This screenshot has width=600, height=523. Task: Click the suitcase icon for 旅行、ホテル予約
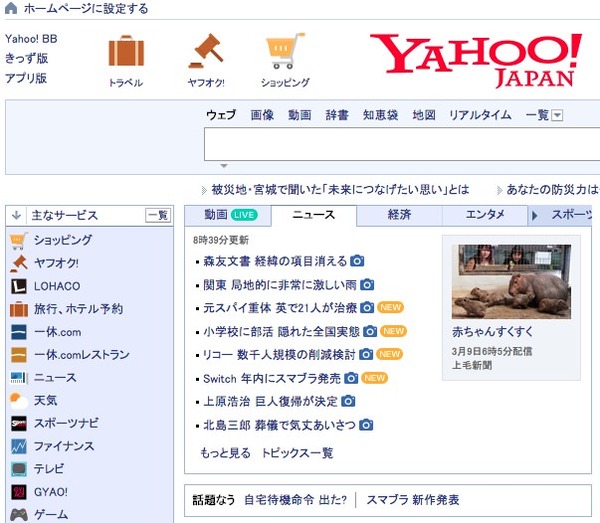[18, 309]
